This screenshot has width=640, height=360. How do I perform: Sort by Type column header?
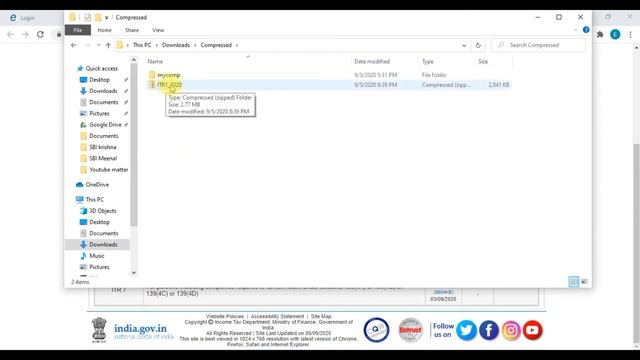(x=428, y=62)
